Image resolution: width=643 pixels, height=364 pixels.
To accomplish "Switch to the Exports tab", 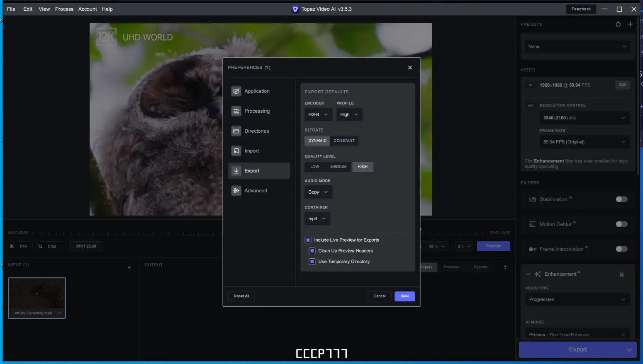I will [x=480, y=267].
